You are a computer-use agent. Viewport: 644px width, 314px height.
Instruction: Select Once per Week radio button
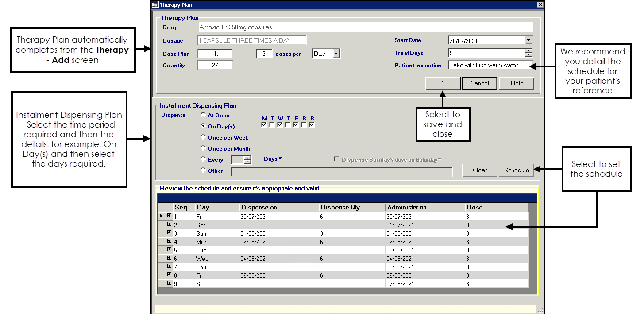coord(203,137)
